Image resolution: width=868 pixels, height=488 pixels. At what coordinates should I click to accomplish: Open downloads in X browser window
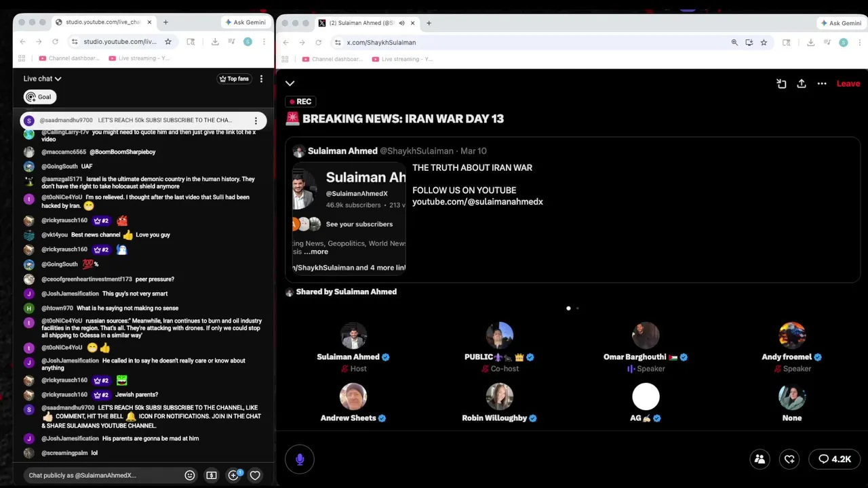(x=810, y=42)
